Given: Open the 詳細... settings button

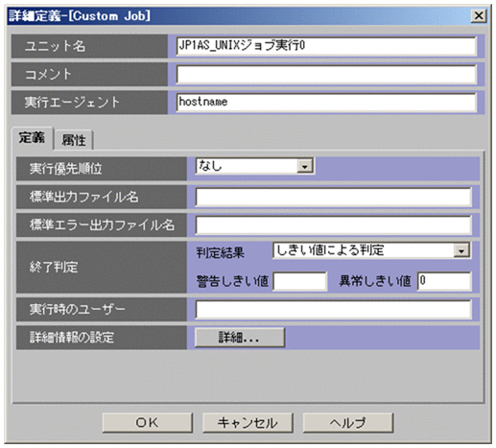Looking at the screenshot, I should [240, 338].
